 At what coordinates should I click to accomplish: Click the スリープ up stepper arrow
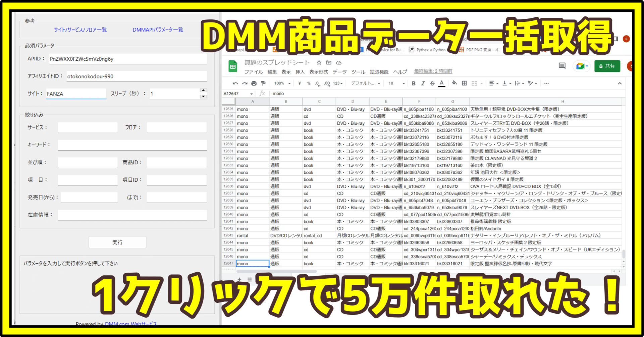[x=203, y=90]
